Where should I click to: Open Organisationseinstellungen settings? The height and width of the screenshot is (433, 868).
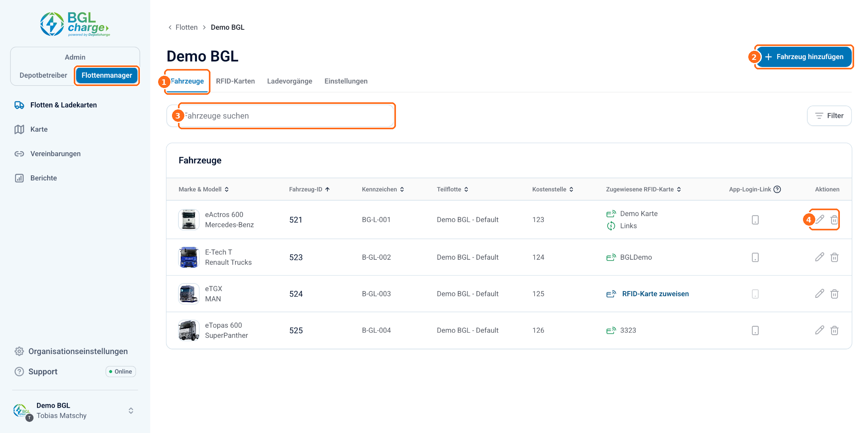pos(71,351)
